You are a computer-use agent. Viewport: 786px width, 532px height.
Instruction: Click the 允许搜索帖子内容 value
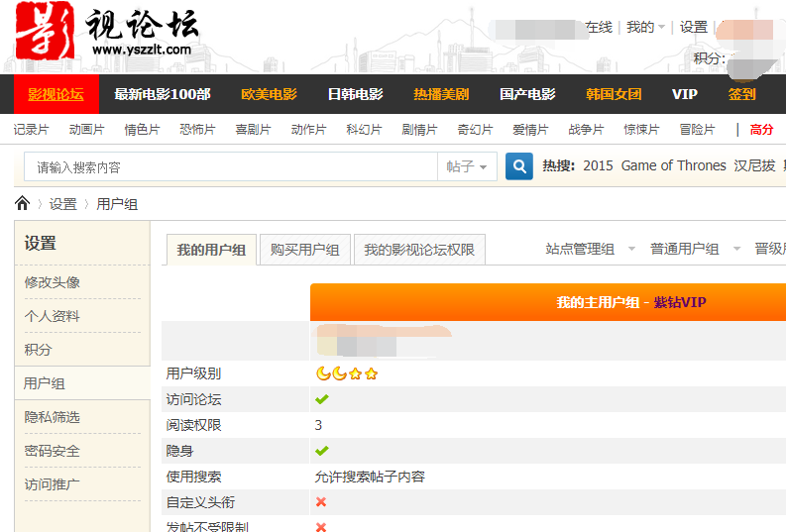pyautogui.click(x=370, y=477)
